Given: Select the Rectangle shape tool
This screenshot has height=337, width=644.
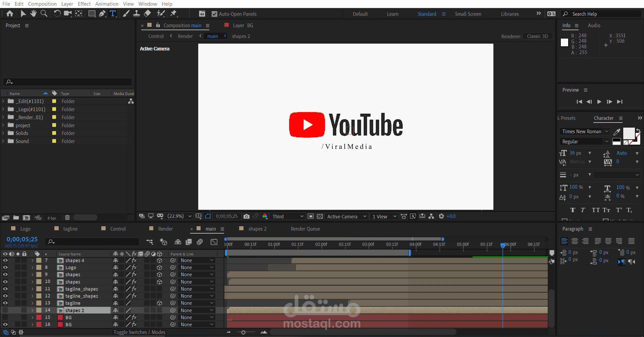Looking at the screenshot, I should tap(92, 14).
